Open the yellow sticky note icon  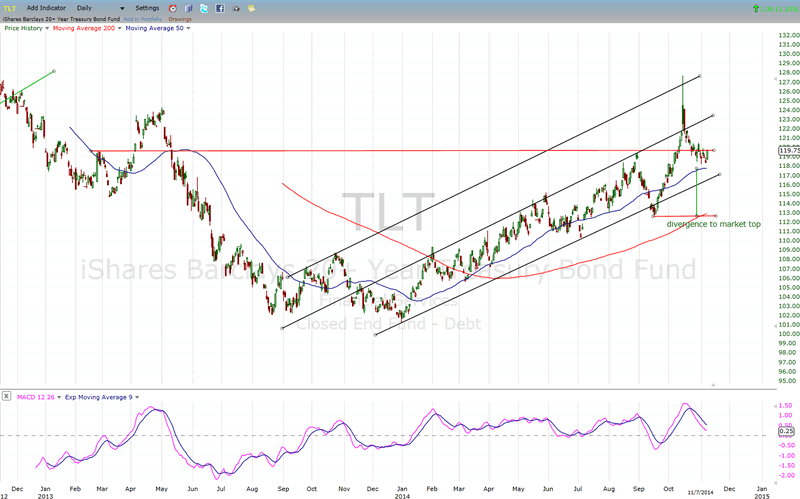pyautogui.click(x=252, y=9)
